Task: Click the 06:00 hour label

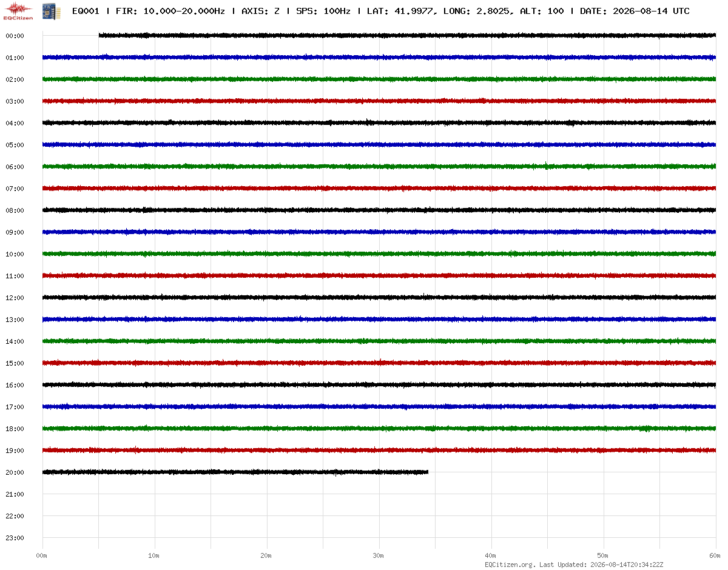Action: tap(15, 167)
